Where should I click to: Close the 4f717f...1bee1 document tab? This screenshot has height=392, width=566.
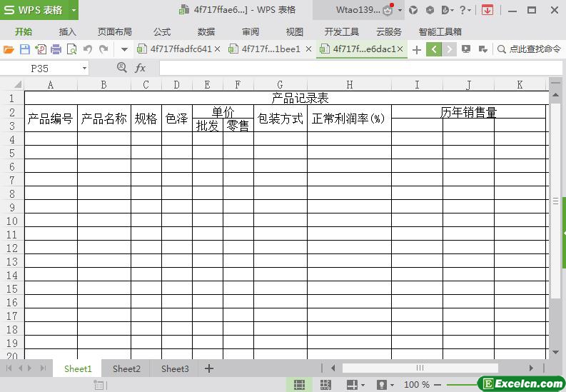308,49
